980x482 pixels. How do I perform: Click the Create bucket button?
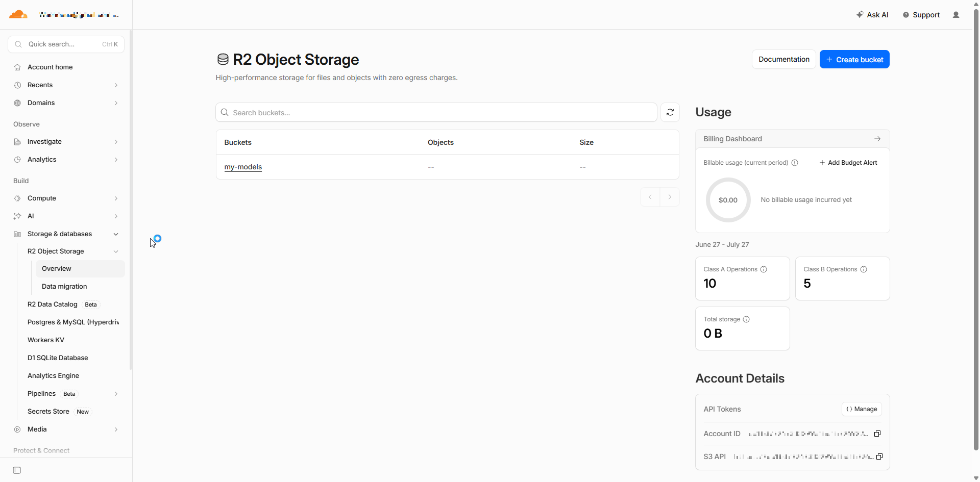point(854,59)
